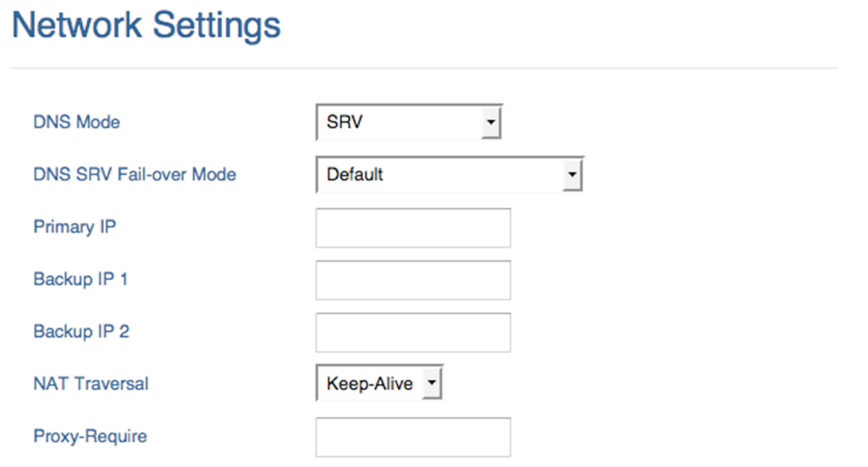Click the DNS Mode label
This screenshot has height=467, width=868.
click(77, 122)
